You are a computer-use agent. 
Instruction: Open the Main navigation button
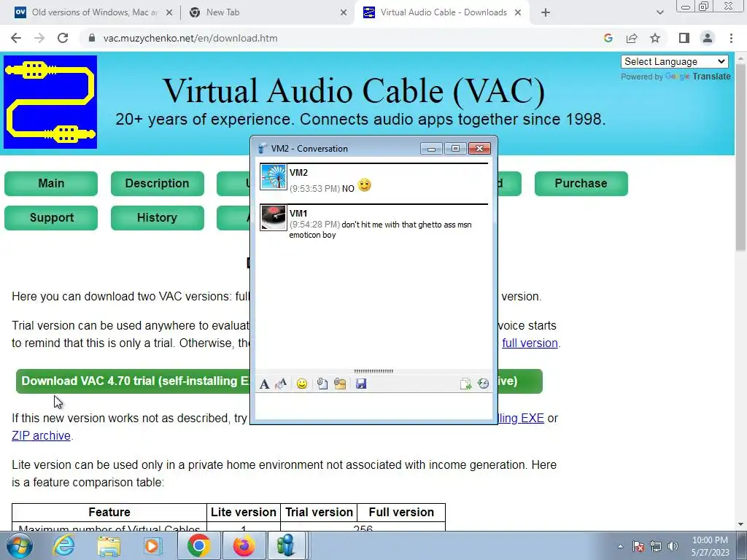[51, 183]
